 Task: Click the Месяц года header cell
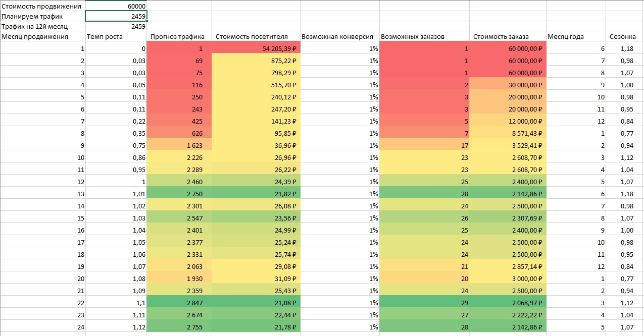[x=576, y=36]
